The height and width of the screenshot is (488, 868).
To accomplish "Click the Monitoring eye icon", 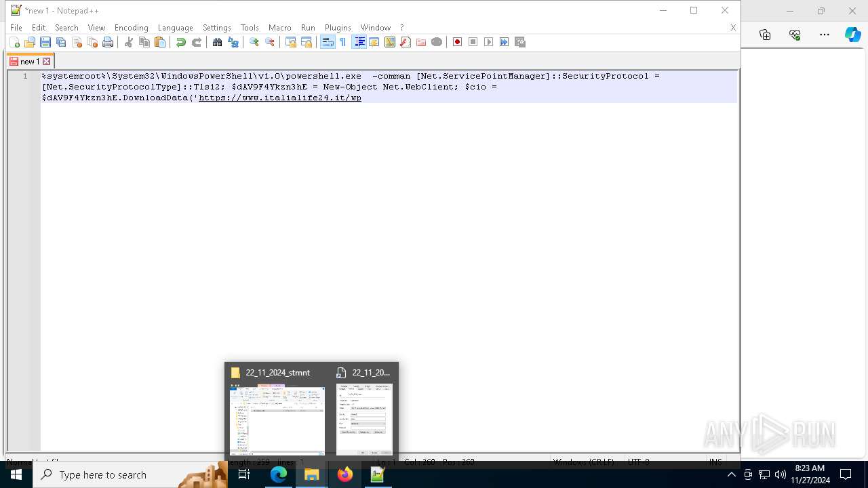I will tap(437, 42).
